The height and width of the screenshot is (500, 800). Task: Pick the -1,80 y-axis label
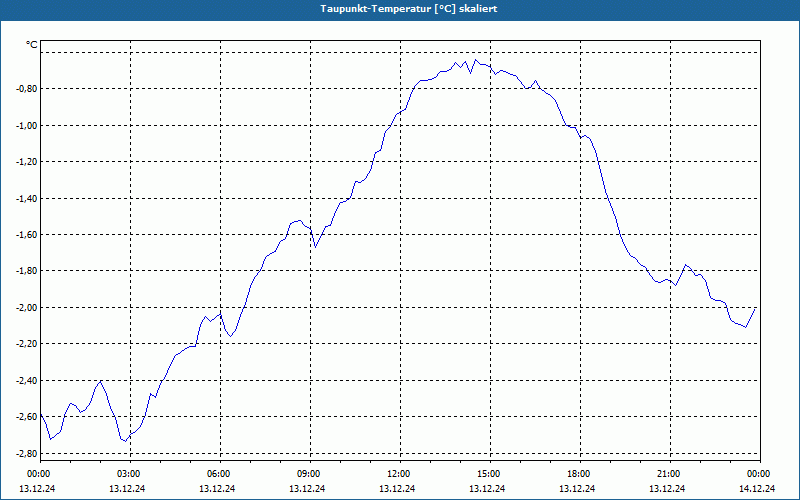point(28,271)
